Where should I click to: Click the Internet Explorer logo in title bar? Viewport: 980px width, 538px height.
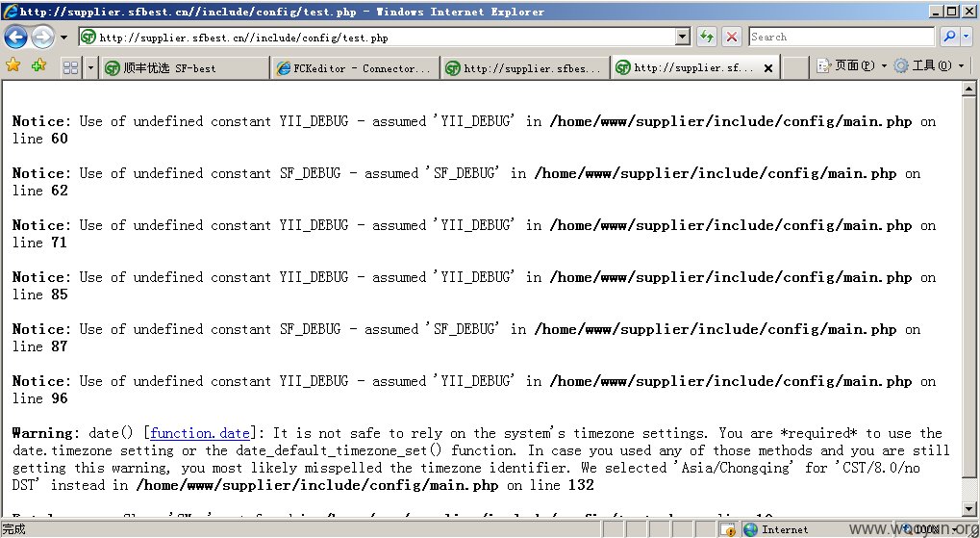(x=10, y=12)
